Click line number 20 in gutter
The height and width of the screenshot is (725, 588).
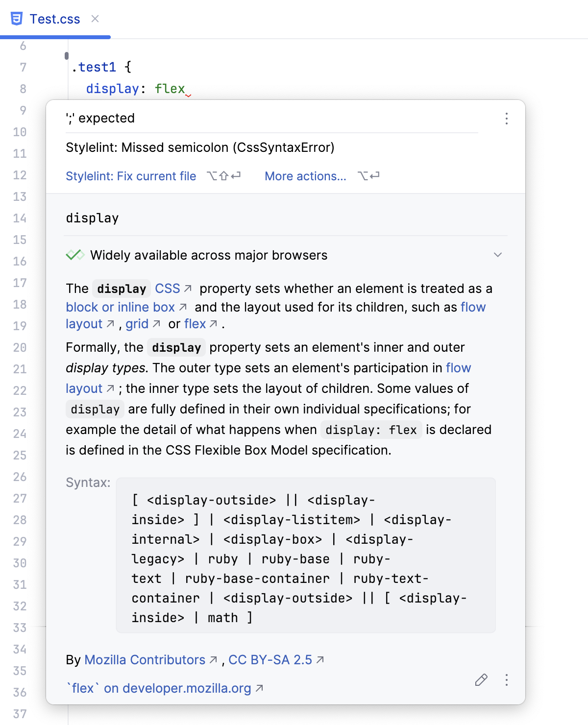(20, 347)
